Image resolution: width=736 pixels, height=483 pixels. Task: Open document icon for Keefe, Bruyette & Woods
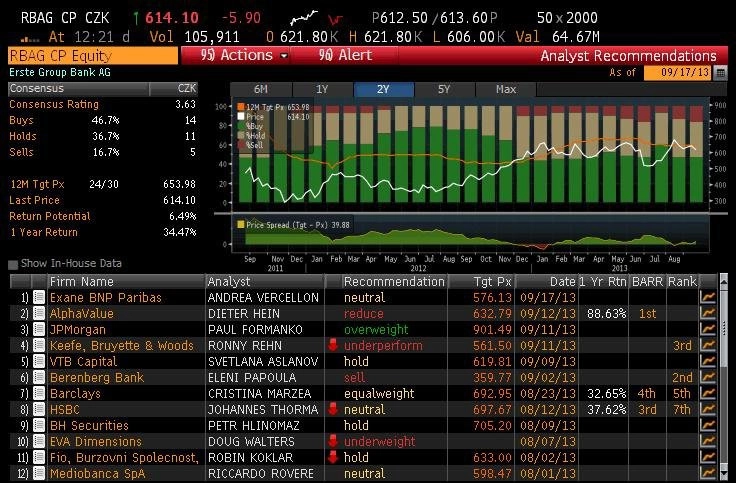pyautogui.click(x=38, y=345)
